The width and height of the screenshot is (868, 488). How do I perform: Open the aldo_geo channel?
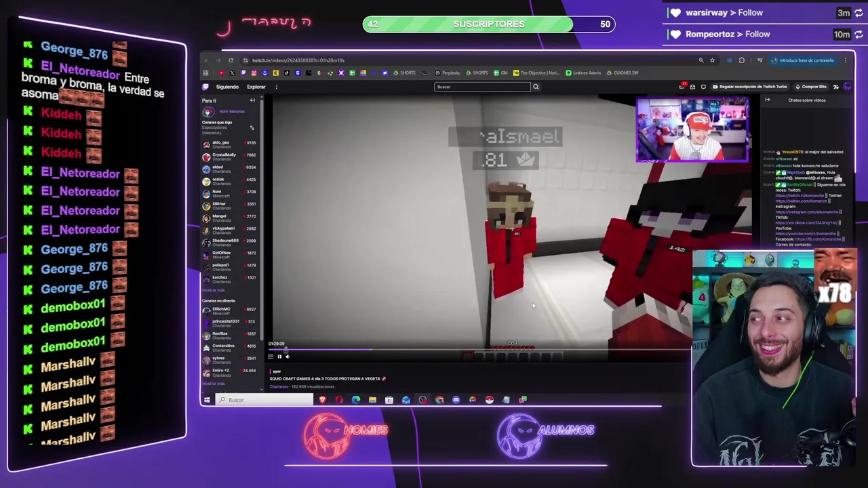(x=229, y=144)
